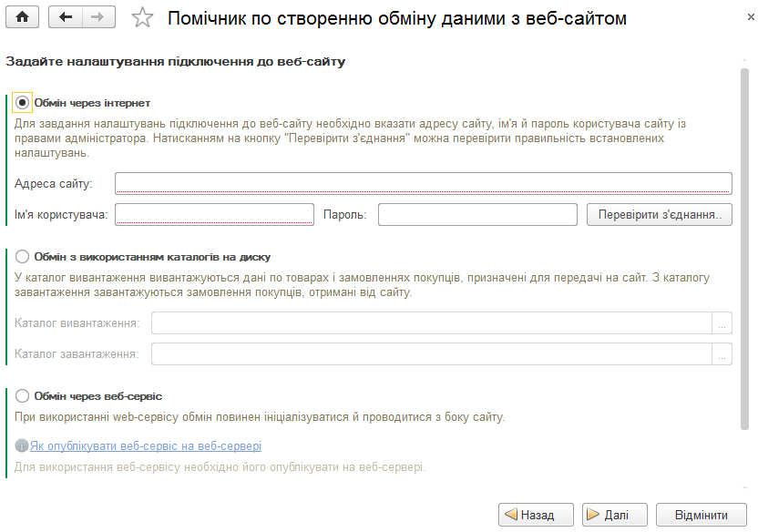This screenshot has width=758, height=532.
Task: Navigate back with the left arrow
Action: [66, 17]
